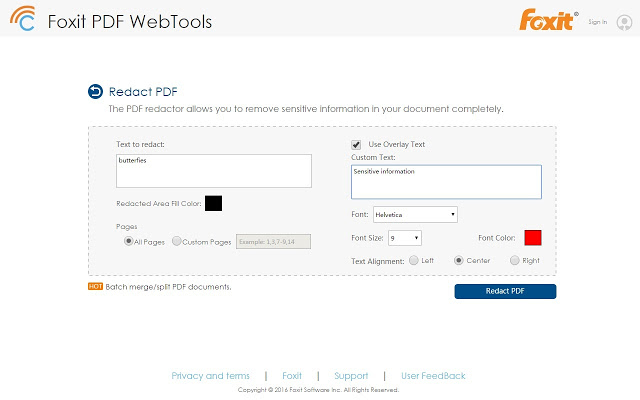Click the Foxit PDF WebTools logo icon
Image resolution: width=640 pixels, height=400 pixels.
[x=23, y=20]
